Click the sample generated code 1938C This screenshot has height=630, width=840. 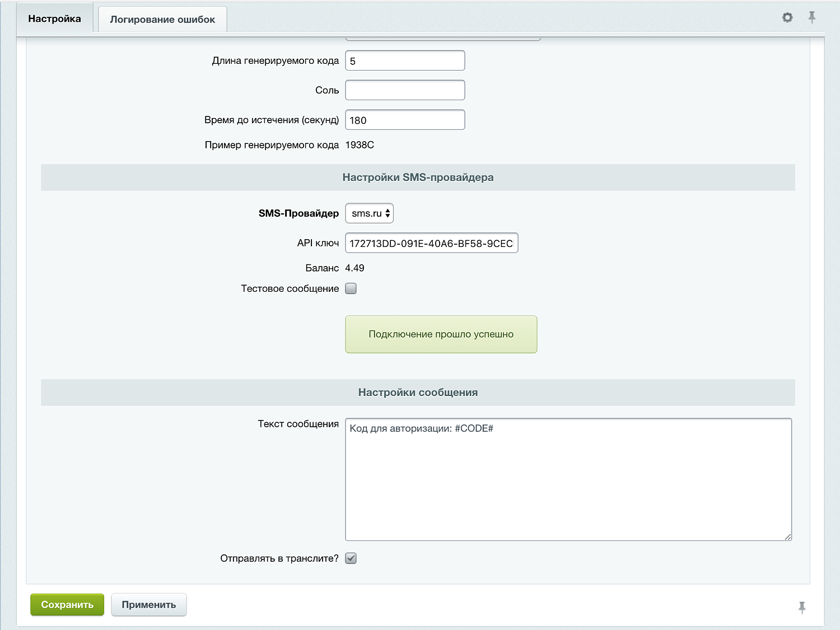point(360,145)
